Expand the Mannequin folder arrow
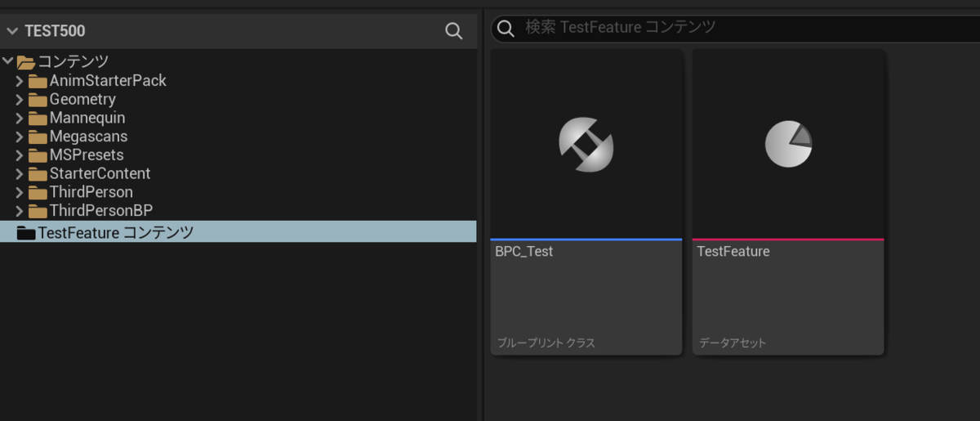 (x=20, y=118)
